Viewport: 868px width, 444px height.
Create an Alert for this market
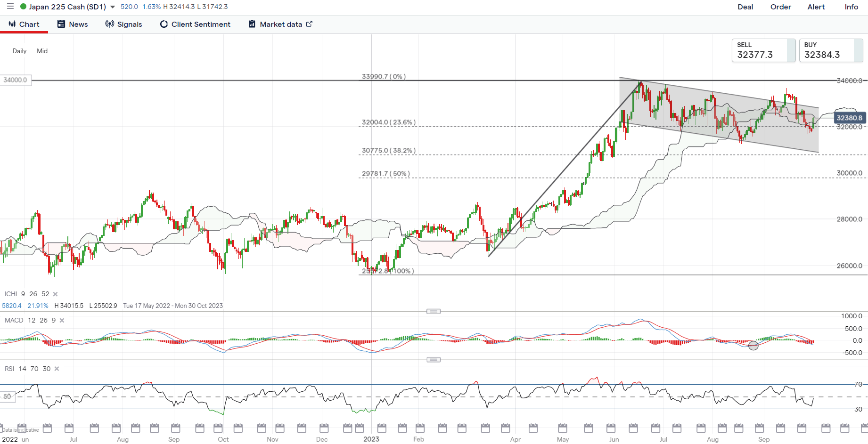click(816, 7)
